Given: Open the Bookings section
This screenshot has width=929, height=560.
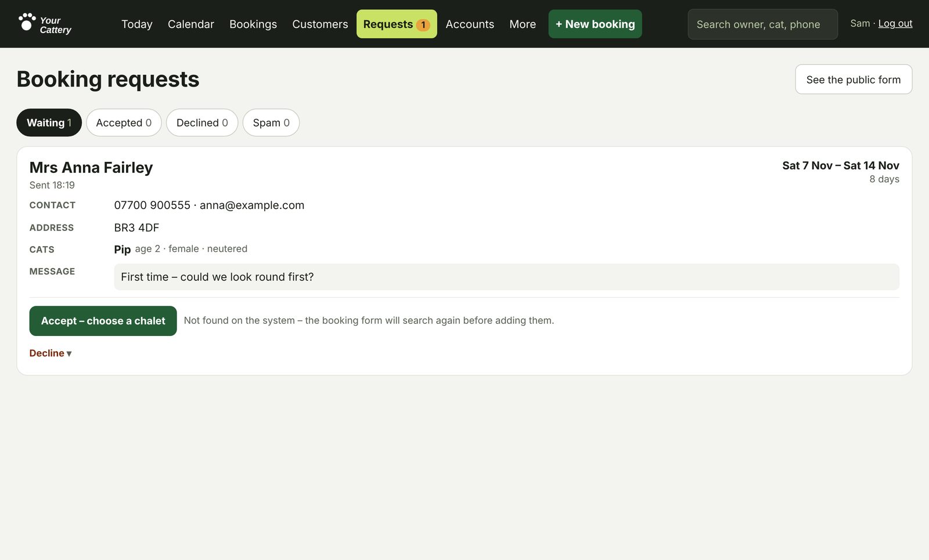Looking at the screenshot, I should click(253, 24).
